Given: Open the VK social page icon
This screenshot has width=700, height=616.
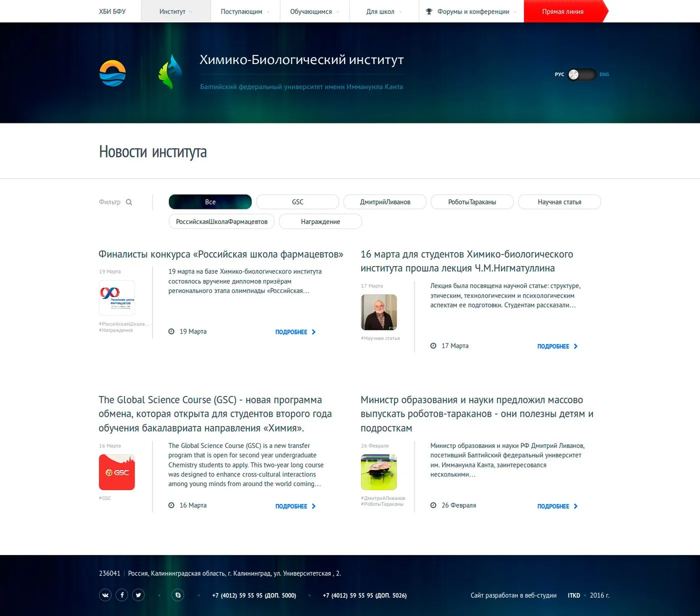Looking at the screenshot, I should coord(105,595).
